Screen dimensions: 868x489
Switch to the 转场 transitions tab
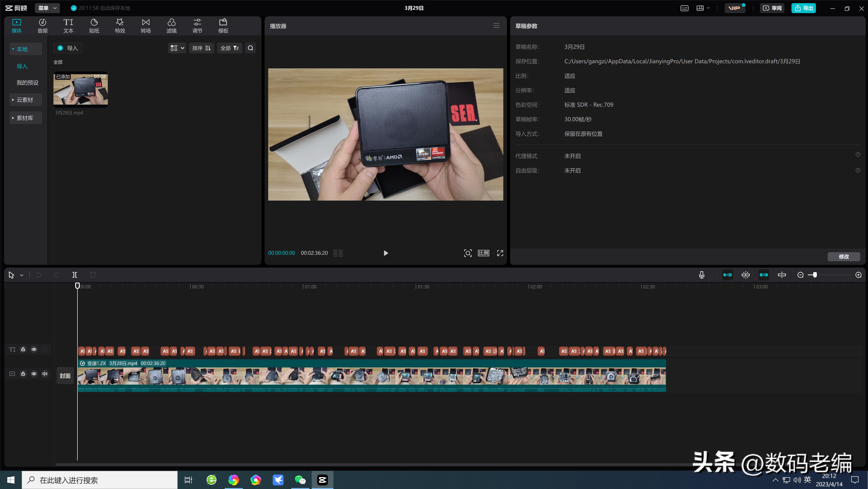pyautogui.click(x=146, y=26)
